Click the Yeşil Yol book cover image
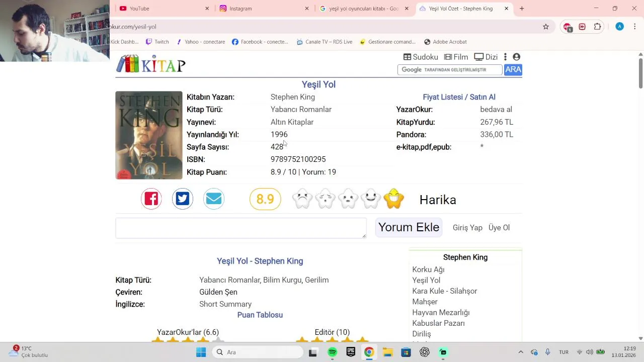This screenshot has width=644, height=362. click(x=149, y=135)
